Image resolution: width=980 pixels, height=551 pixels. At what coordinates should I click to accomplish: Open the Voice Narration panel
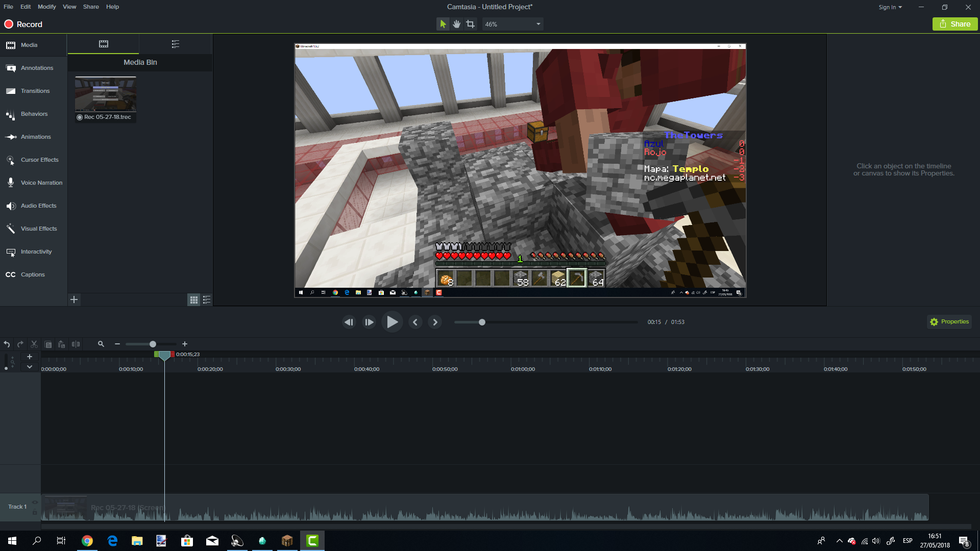click(33, 183)
